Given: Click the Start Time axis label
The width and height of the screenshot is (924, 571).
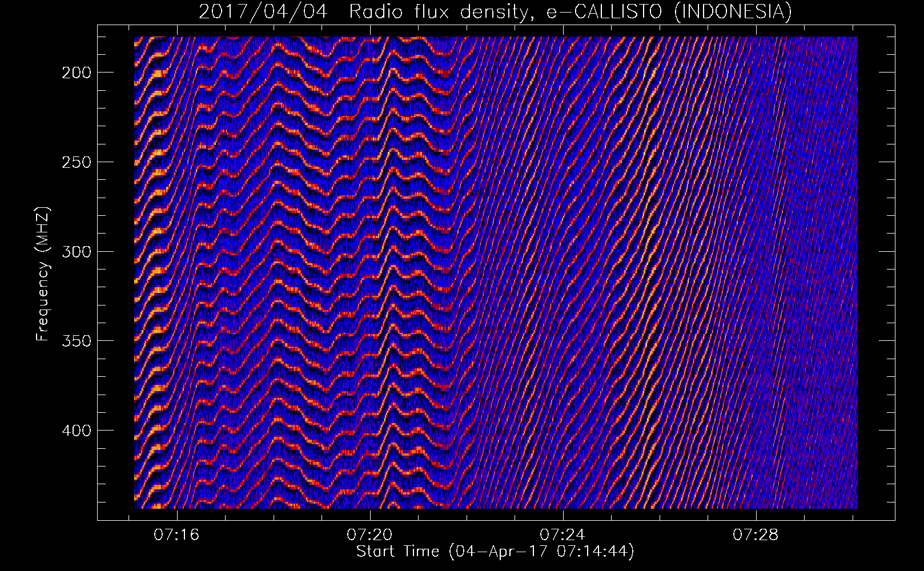Looking at the screenshot, I should pyautogui.click(x=495, y=552).
